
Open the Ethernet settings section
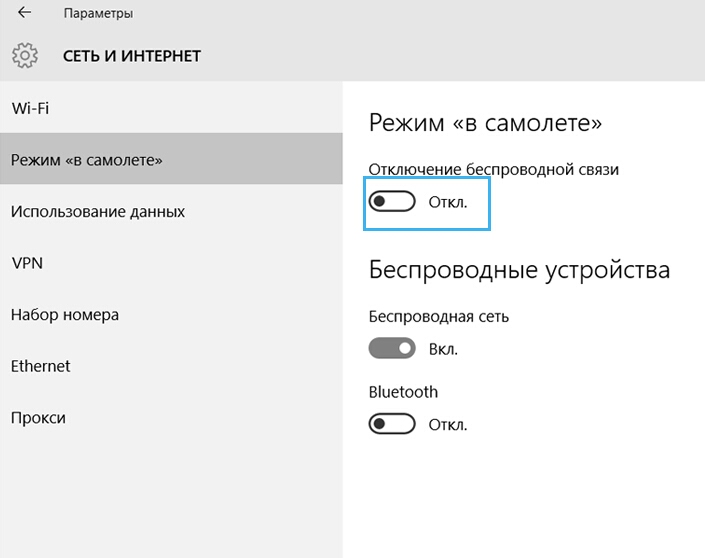coord(171,366)
